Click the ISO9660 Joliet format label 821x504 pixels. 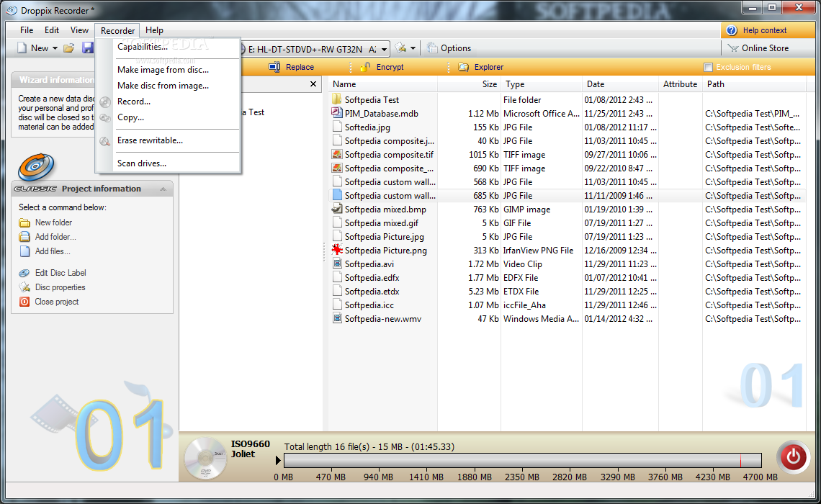[251, 449]
